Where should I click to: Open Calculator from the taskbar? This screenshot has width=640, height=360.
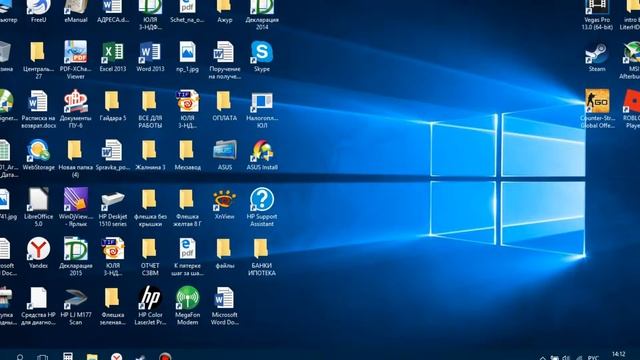click(68, 356)
